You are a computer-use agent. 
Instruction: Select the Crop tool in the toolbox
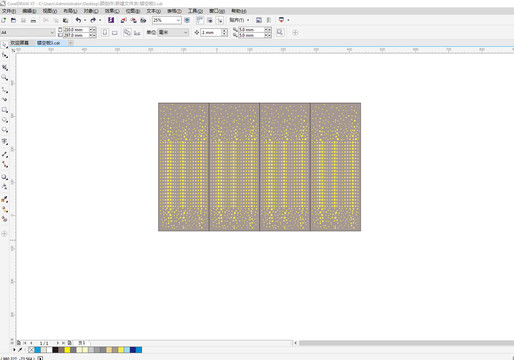(x=5, y=67)
